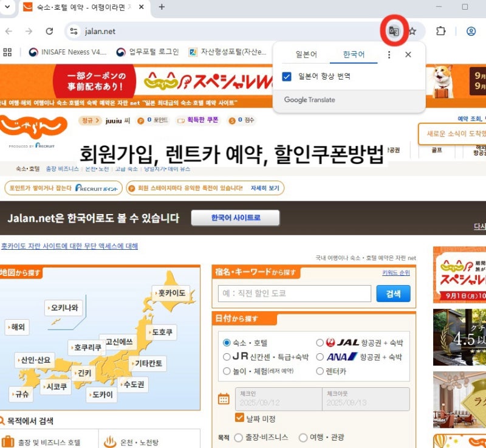The height and width of the screenshot is (448, 486).
Task: Open 자산형성포털 bookmark
Action: [227, 52]
